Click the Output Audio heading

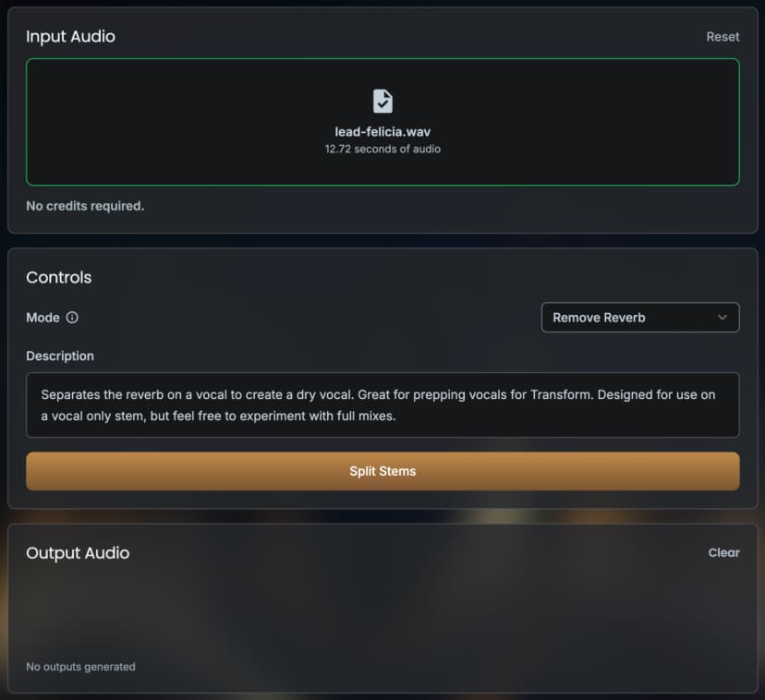coord(78,552)
